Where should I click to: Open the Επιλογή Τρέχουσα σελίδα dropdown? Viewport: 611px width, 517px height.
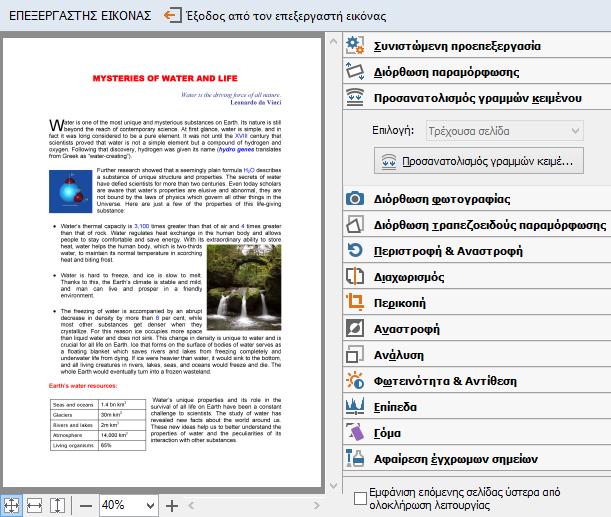505,131
